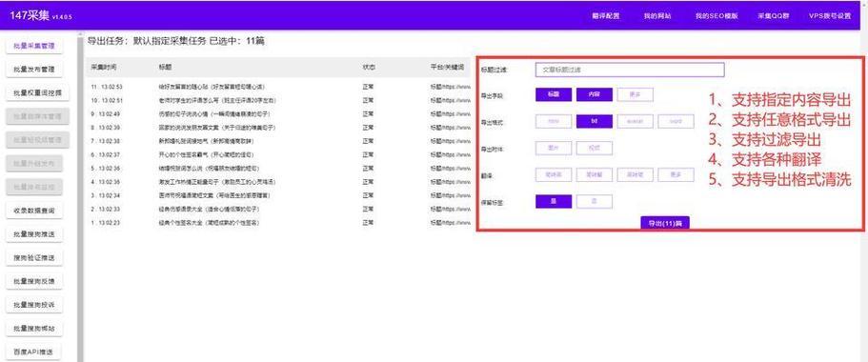
Task: Select row 1 collected at 13:02:23
Action: (x=279, y=223)
